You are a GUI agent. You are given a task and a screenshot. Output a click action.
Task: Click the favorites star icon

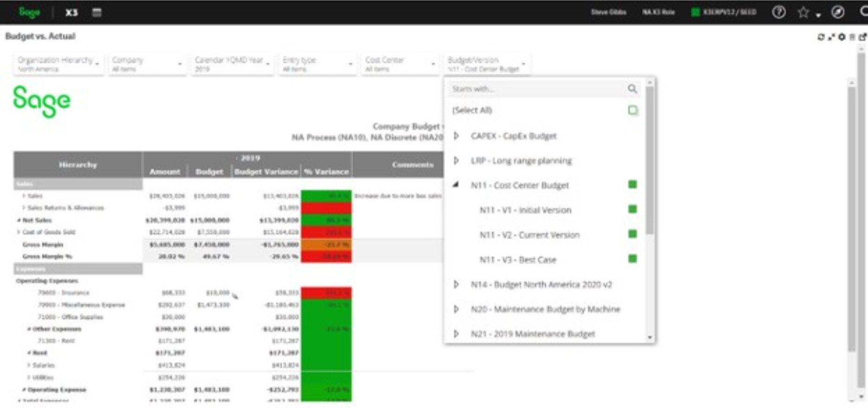pos(803,13)
